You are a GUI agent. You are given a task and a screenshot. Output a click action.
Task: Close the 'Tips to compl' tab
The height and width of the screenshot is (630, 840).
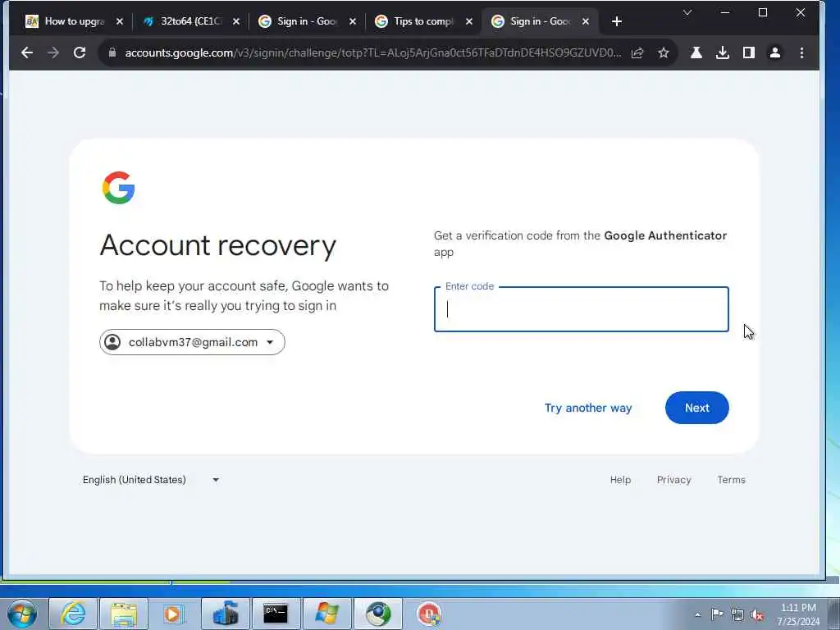[x=469, y=21]
